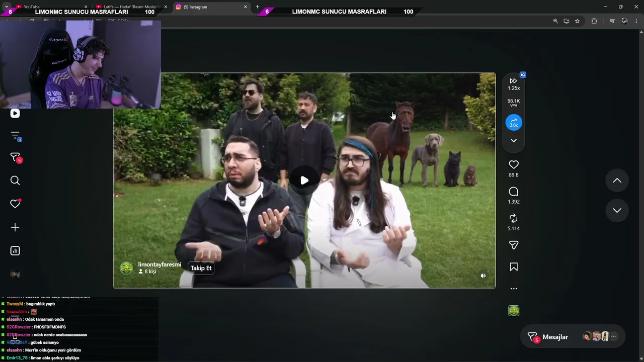Save the reel with the bookmark icon
Viewport: 644px width, 362px height.
coord(514,267)
